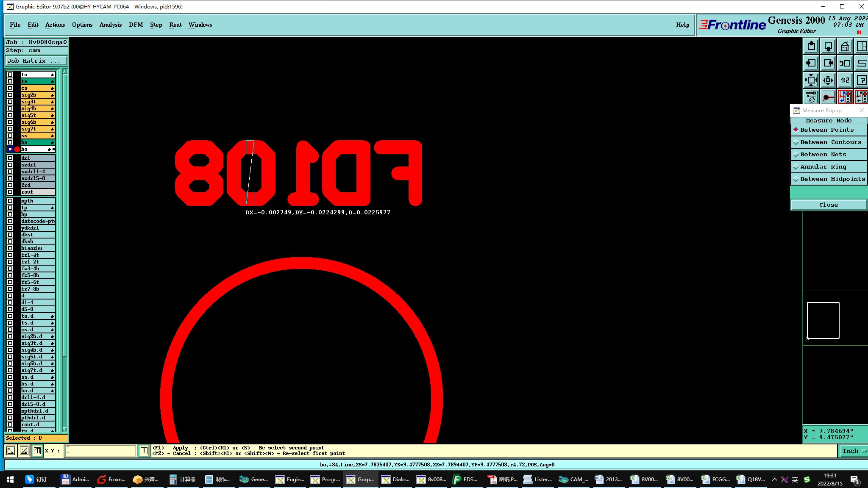This screenshot has width=868, height=488.
Task: Toggle checkbox for the drl layer
Action: click(10, 158)
